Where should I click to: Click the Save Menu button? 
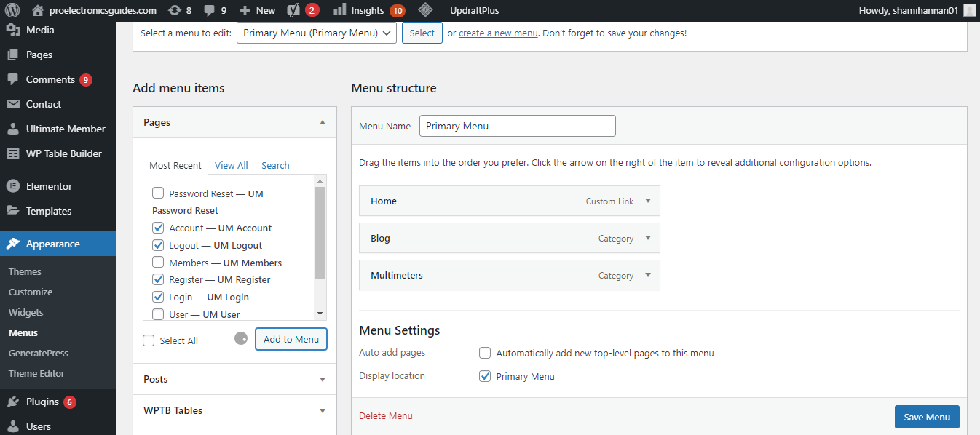tap(927, 417)
